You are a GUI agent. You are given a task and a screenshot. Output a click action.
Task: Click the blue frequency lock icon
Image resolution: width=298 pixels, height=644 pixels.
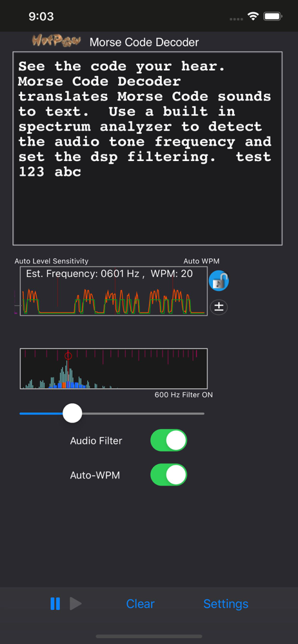coord(219,281)
